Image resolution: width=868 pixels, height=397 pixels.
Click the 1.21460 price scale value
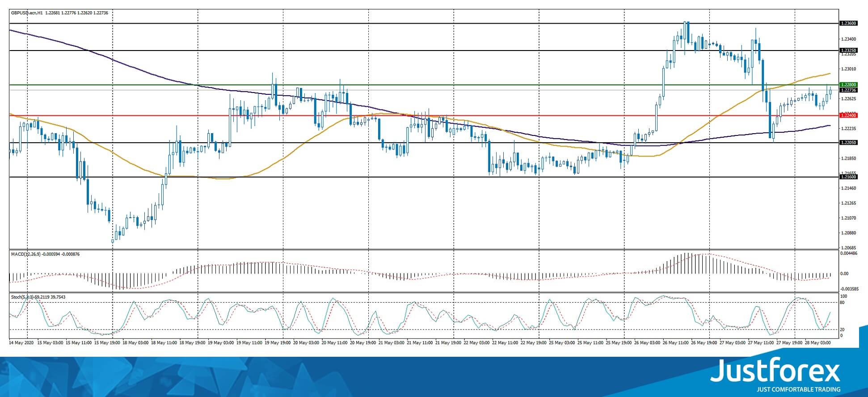click(x=848, y=188)
